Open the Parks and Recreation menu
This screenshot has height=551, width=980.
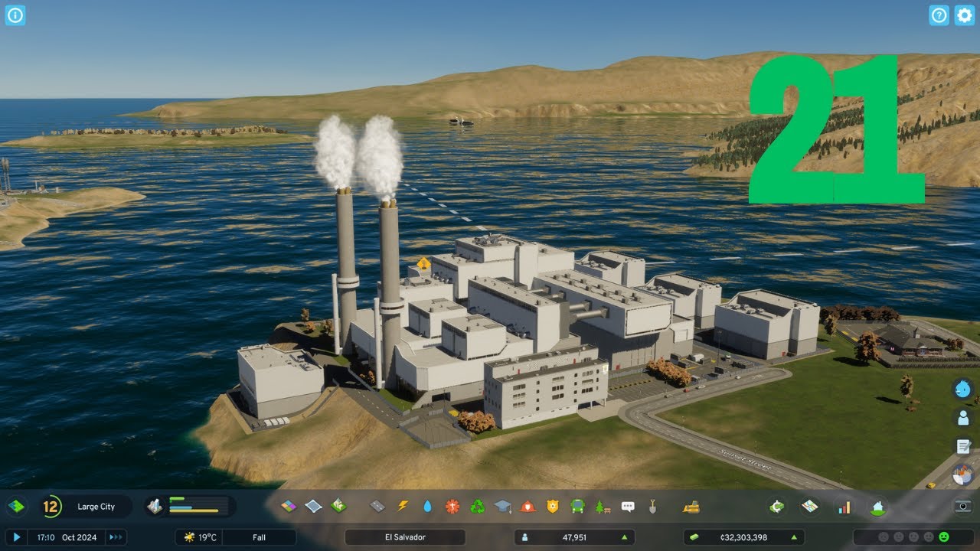(x=603, y=506)
